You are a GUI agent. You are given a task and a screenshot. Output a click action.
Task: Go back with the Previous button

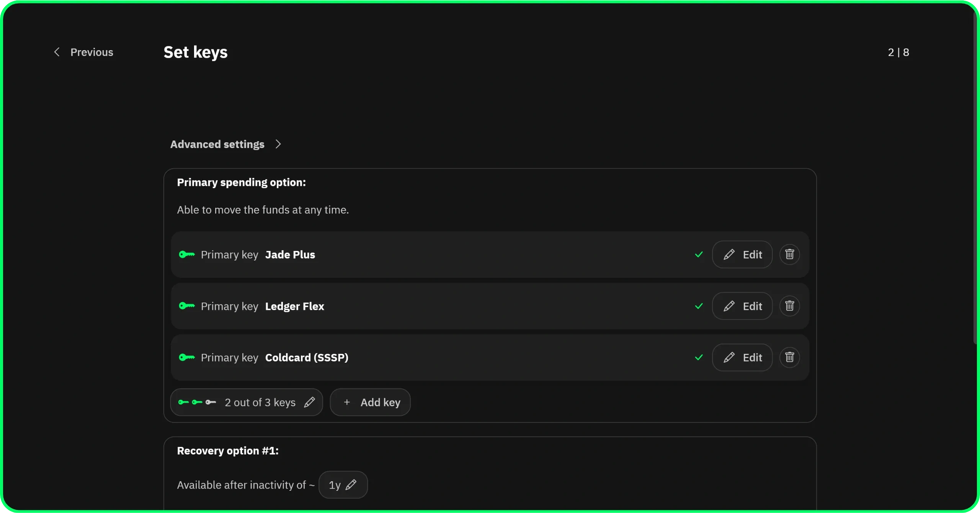point(83,52)
